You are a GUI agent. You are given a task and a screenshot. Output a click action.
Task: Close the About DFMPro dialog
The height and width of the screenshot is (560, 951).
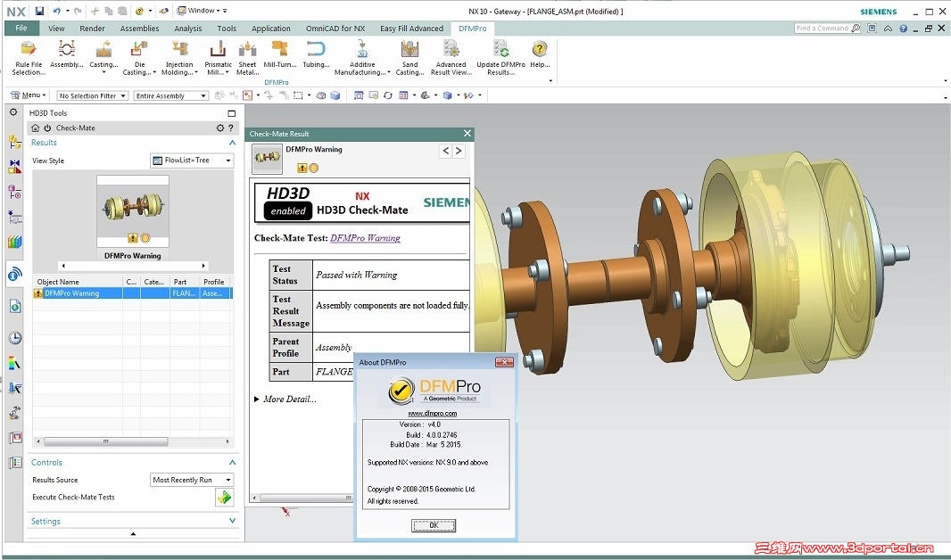504,362
